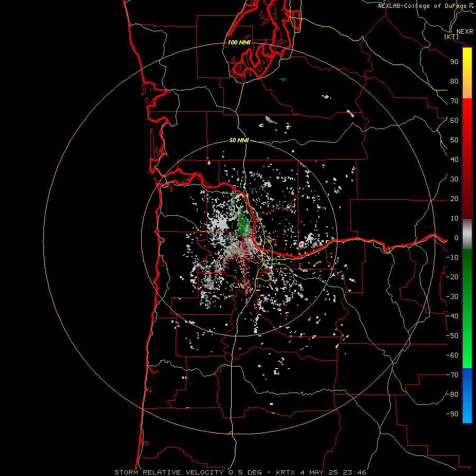Select the -80 scale value
Viewport: 476px width, 476px height.
coord(452,395)
